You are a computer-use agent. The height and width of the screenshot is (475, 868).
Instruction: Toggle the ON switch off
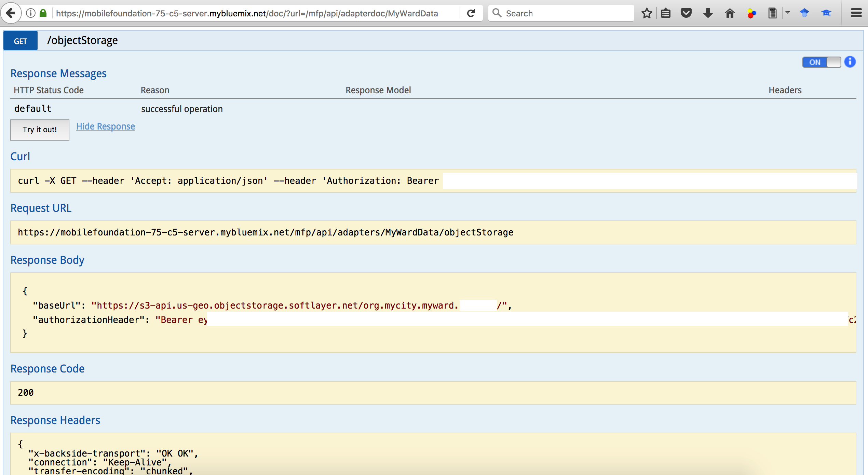click(821, 62)
